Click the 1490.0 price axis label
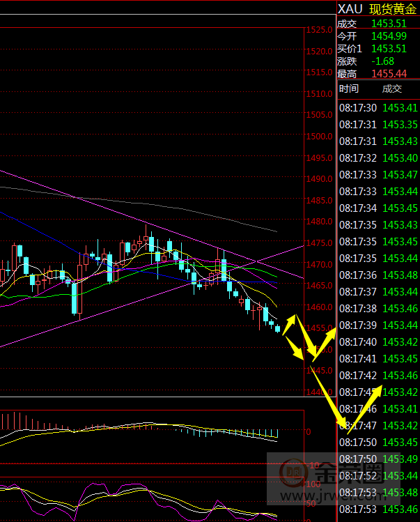This screenshot has height=522, width=420. (317, 179)
